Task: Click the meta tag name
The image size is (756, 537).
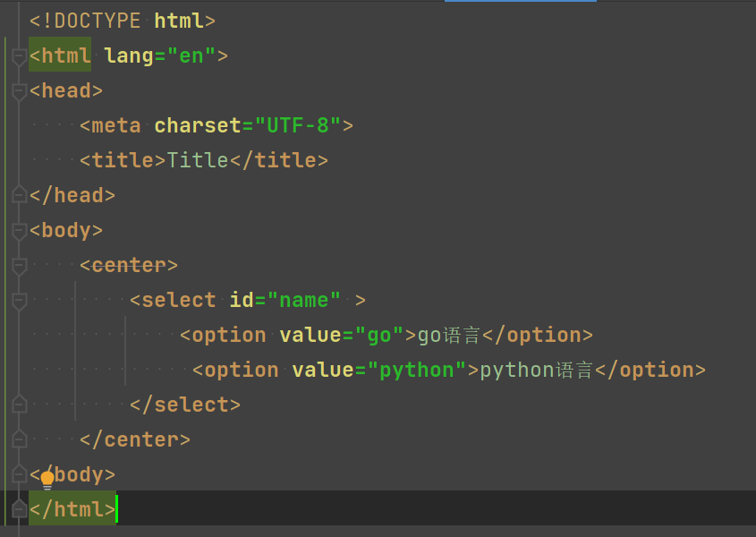Action: click(116, 126)
